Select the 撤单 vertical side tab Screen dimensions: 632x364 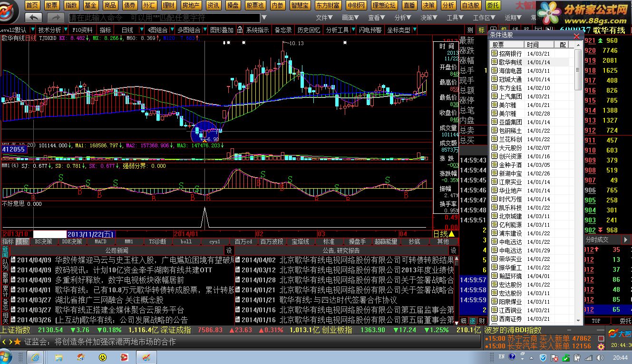tap(5, 278)
